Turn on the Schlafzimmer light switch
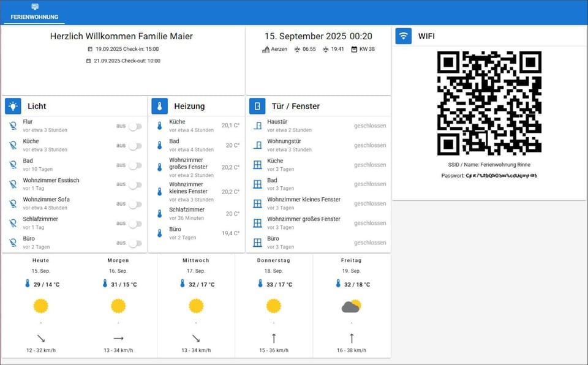 pos(135,224)
